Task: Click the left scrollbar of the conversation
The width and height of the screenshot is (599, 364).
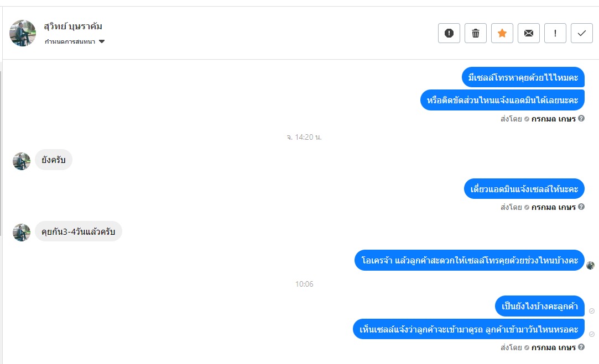Action: [1, 155]
